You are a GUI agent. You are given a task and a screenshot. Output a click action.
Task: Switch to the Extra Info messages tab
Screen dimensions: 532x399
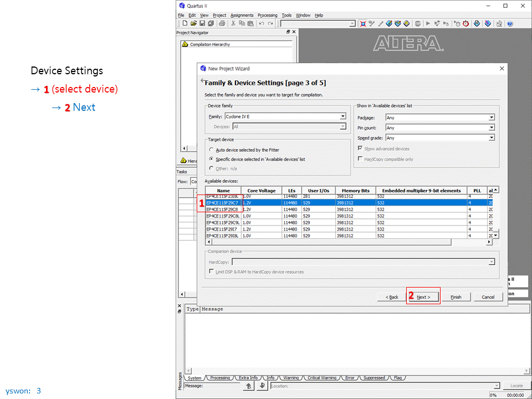pos(248,377)
